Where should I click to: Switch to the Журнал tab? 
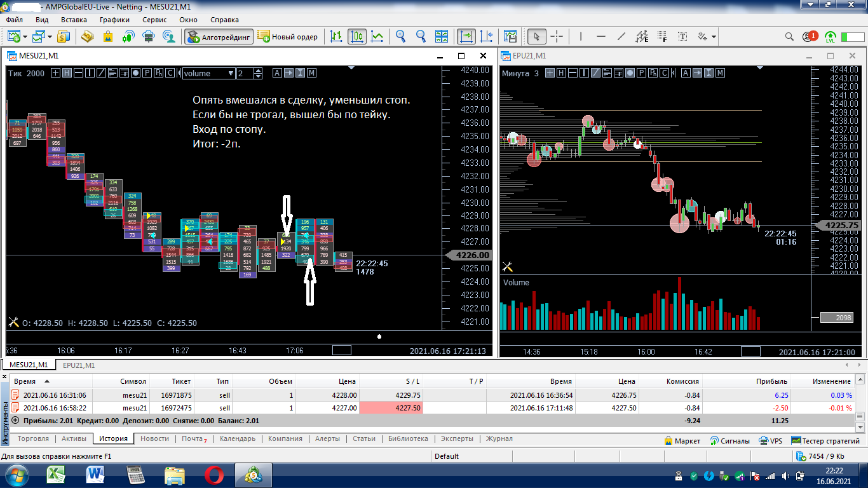[499, 439]
